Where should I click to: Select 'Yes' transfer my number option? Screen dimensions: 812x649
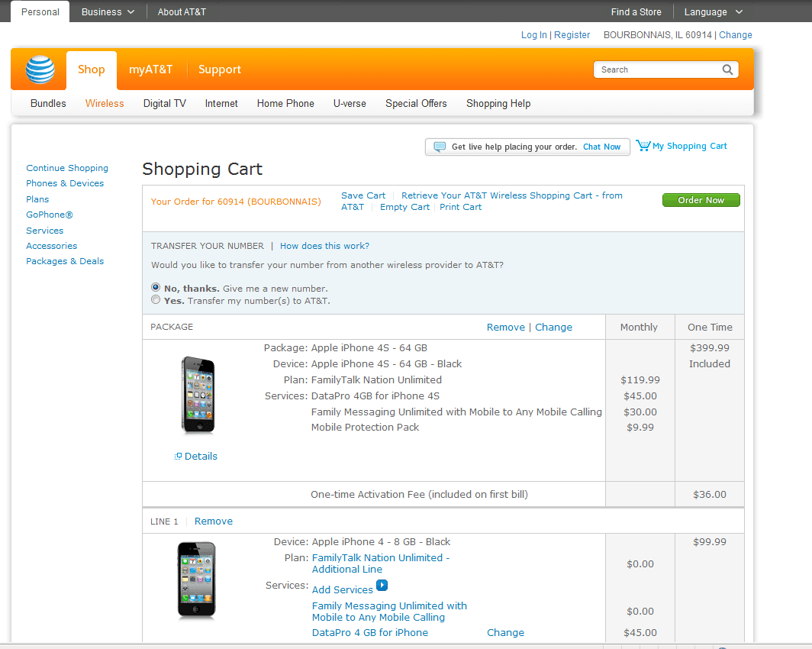(156, 299)
